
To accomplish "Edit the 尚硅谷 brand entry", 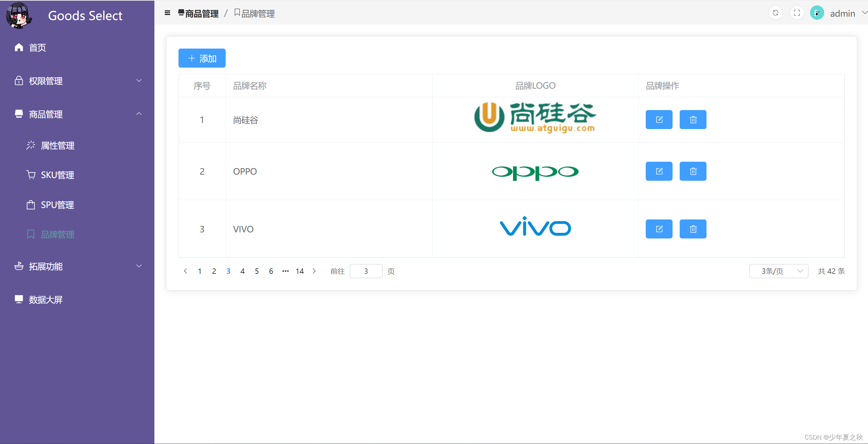I will [x=659, y=120].
